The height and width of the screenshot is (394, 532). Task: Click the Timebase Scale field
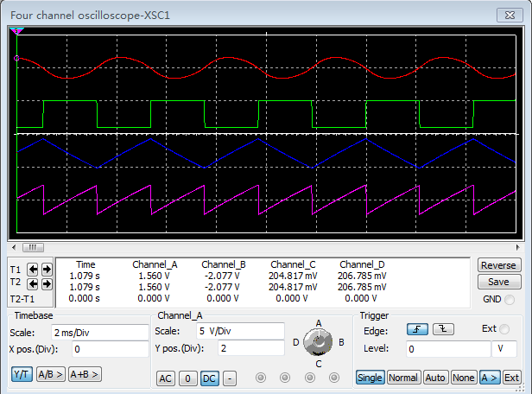pyautogui.click(x=100, y=333)
